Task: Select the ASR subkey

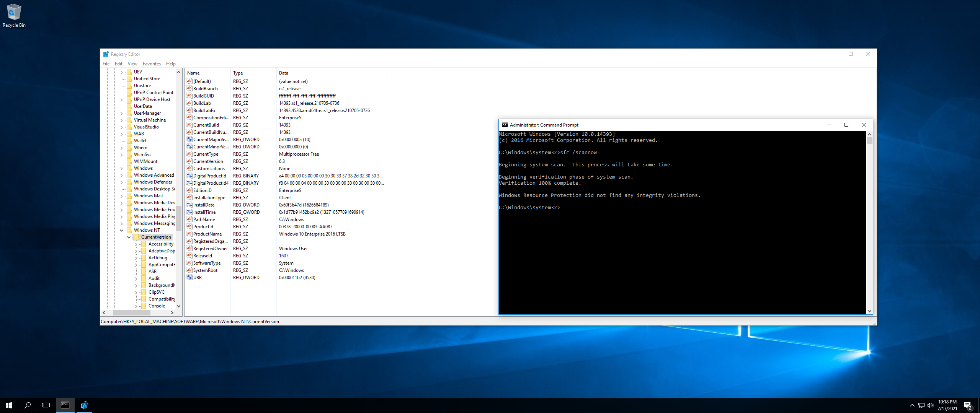Action: 152,272
